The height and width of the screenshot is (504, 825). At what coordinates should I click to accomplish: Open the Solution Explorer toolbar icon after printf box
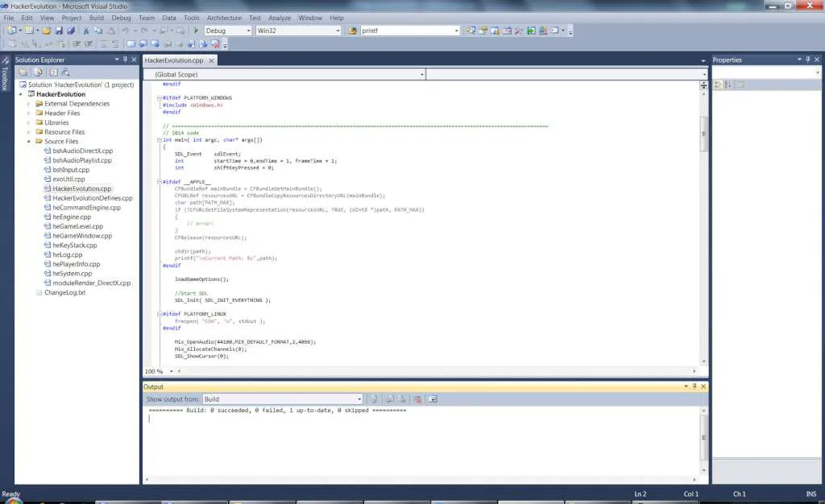[x=471, y=31]
